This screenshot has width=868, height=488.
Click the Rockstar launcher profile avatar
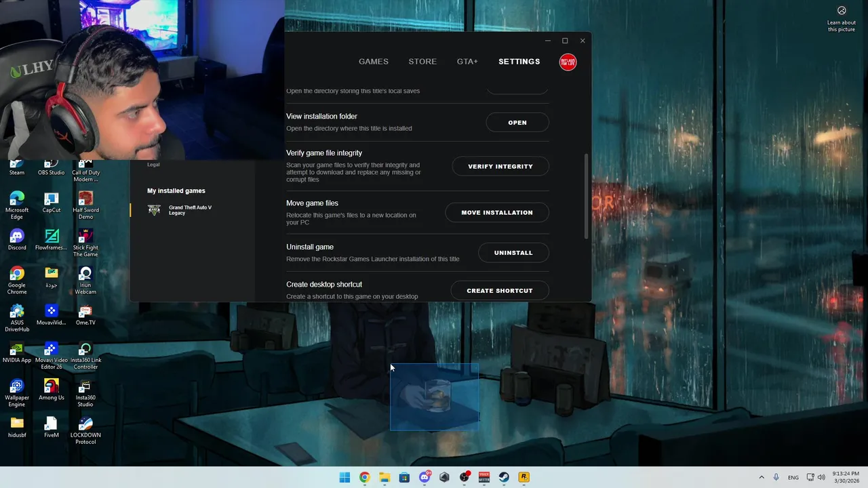(x=568, y=62)
